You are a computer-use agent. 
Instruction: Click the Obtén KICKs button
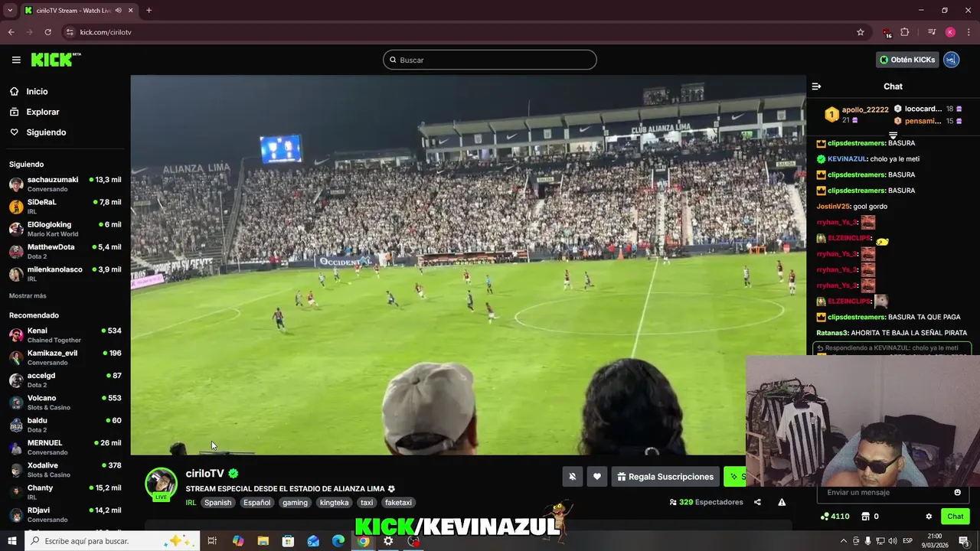907,60
